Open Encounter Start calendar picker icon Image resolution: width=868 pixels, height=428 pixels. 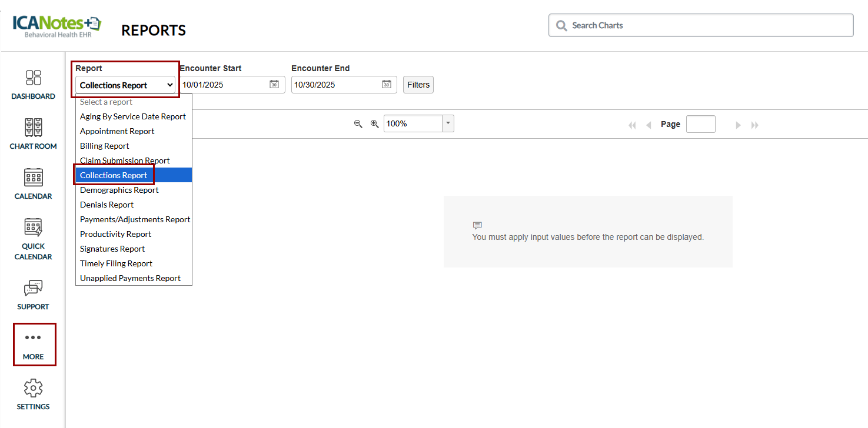pos(274,85)
